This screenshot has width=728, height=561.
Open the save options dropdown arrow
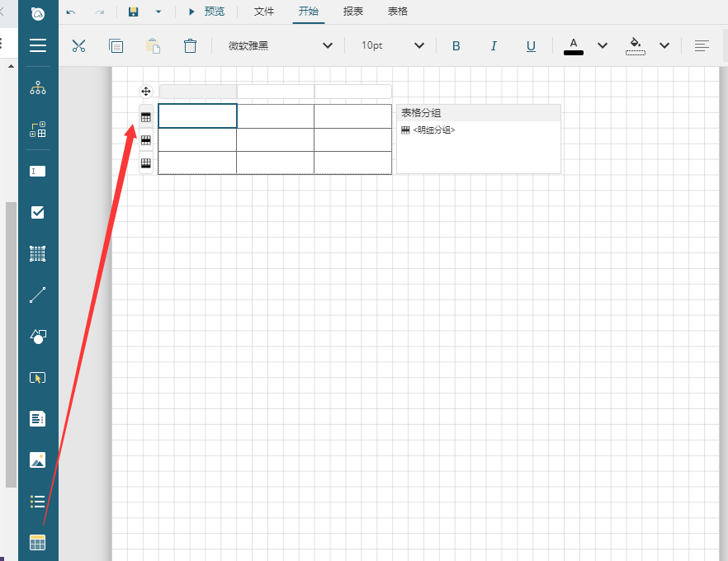click(158, 12)
